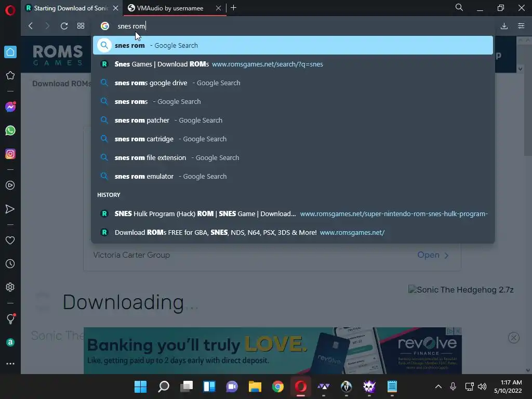Open sidebar Amazon assistant icon

pyautogui.click(x=10, y=342)
